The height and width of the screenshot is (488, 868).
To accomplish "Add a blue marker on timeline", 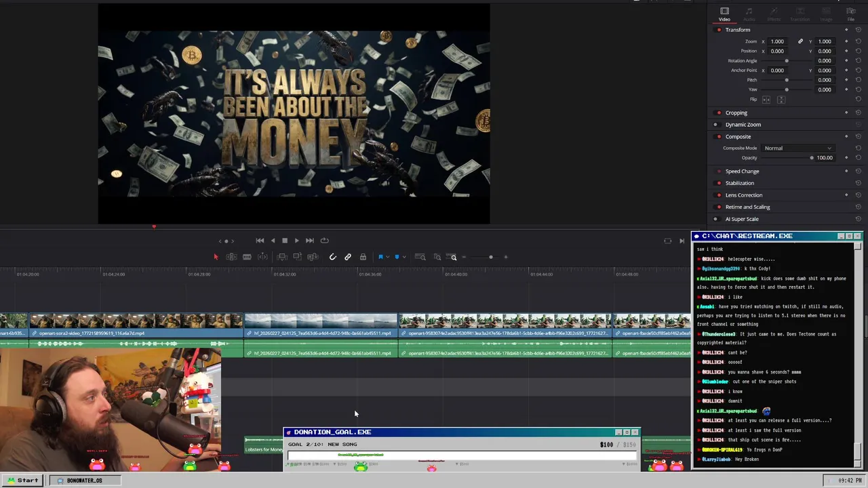I will tap(397, 257).
